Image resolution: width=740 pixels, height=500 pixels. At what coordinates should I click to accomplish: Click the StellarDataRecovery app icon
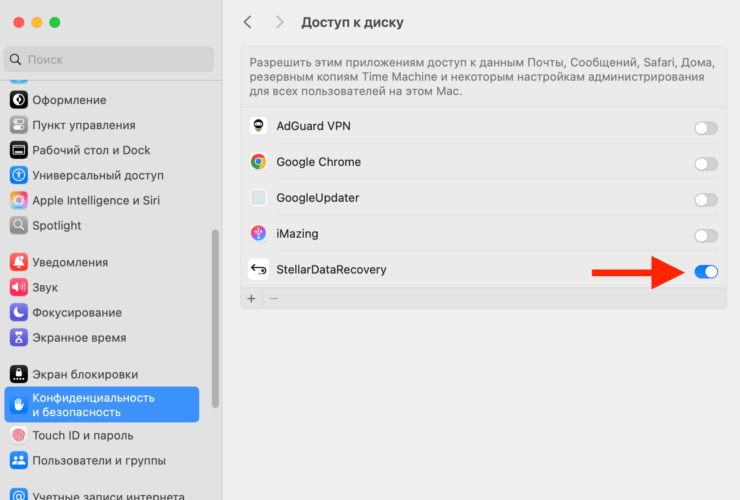pos(259,269)
